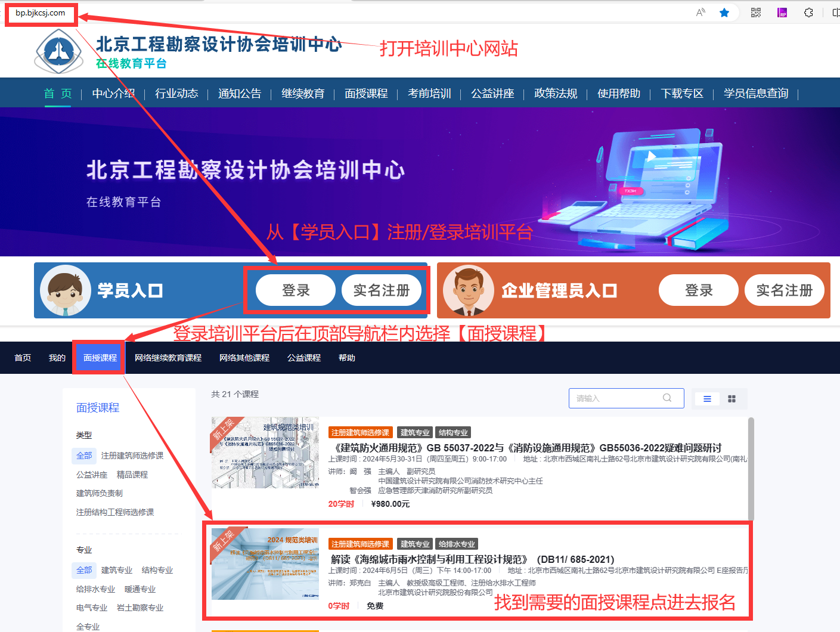Filter courses by 建筑专业 specialty
840x632 pixels.
coord(117,570)
